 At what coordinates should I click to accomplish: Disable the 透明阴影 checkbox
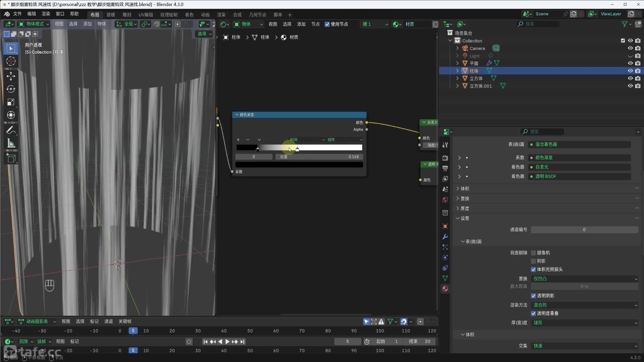coord(533,296)
